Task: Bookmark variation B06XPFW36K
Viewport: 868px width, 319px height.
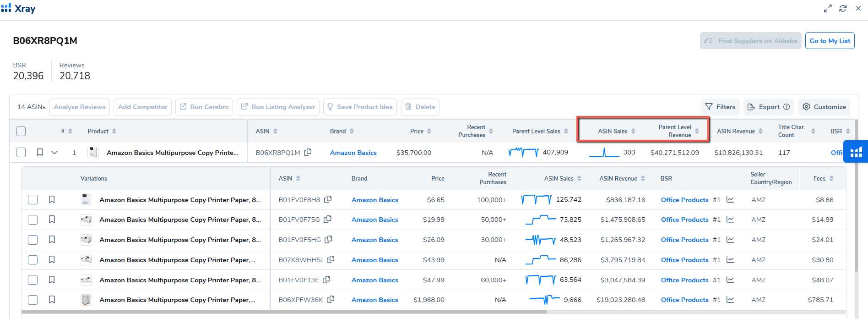Action: (52, 299)
